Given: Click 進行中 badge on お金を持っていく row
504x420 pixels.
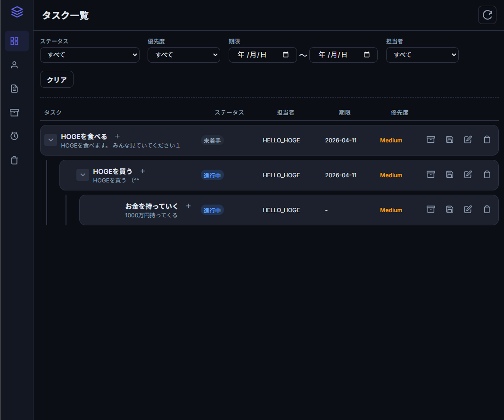Looking at the screenshot, I should pyautogui.click(x=212, y=210).
